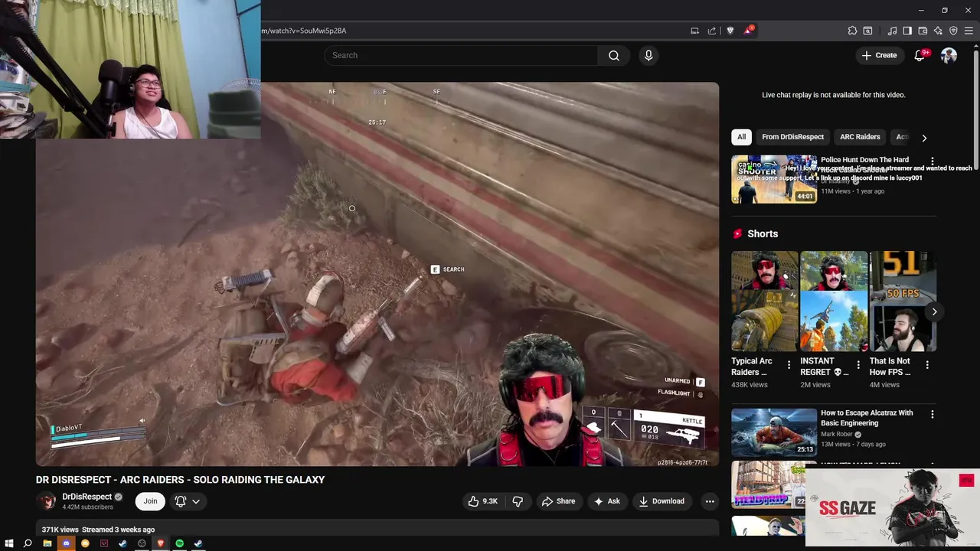The width and height of the screenshot is (980, 551).
Task: Open the Leo AI sparkle icon
Action: (938, 31)
